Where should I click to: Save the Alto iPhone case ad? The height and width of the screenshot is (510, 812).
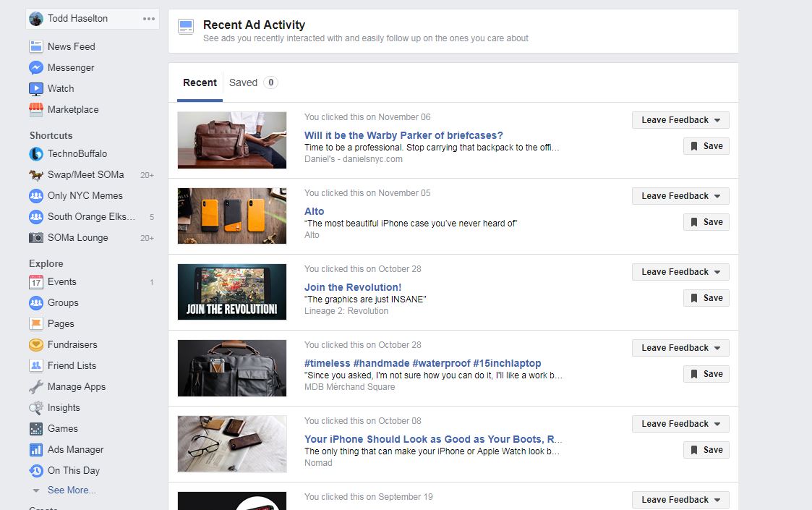click(x=706, y=222)
